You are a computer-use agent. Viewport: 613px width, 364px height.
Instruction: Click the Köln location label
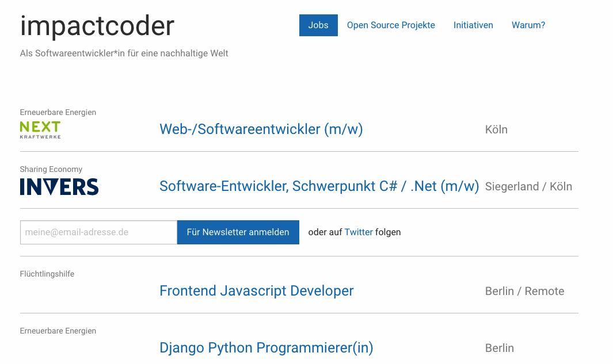click(496, 130)
